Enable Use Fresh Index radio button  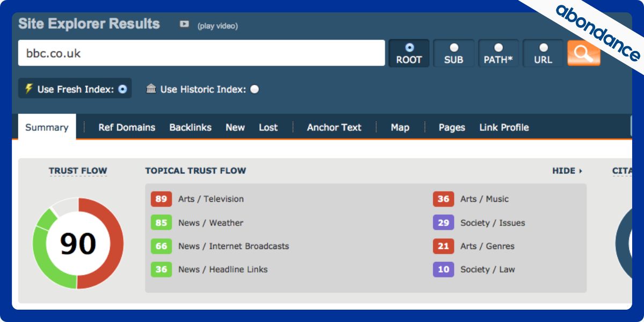(x=122, y=89)
